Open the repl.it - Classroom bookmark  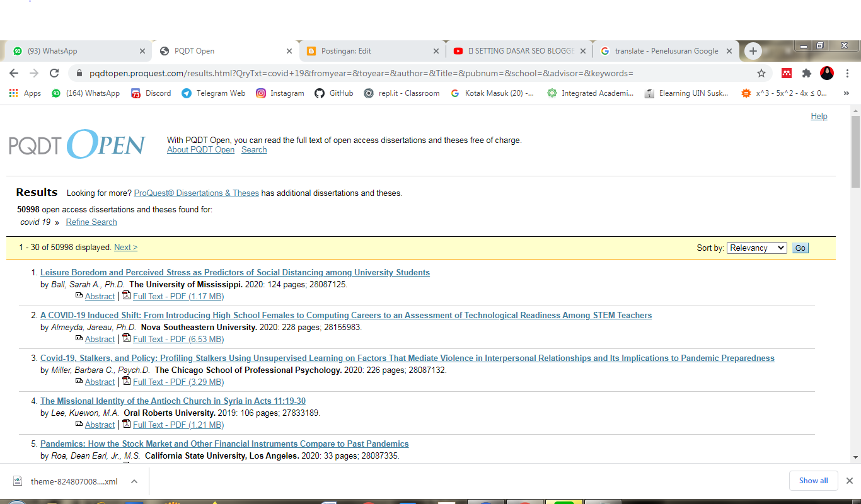click(x=402, y=93)
